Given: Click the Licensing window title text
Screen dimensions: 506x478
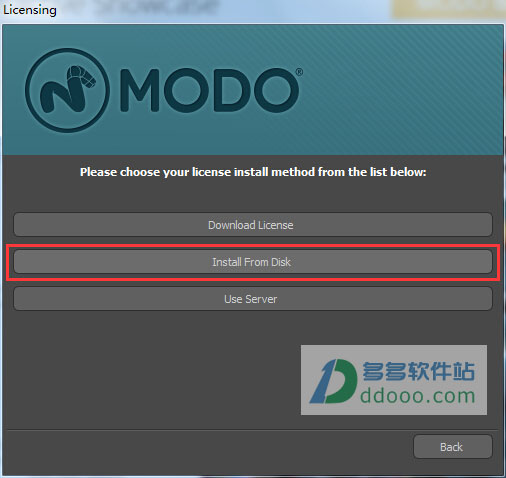Looking at the screenshot, I should [x=30, y=10].
